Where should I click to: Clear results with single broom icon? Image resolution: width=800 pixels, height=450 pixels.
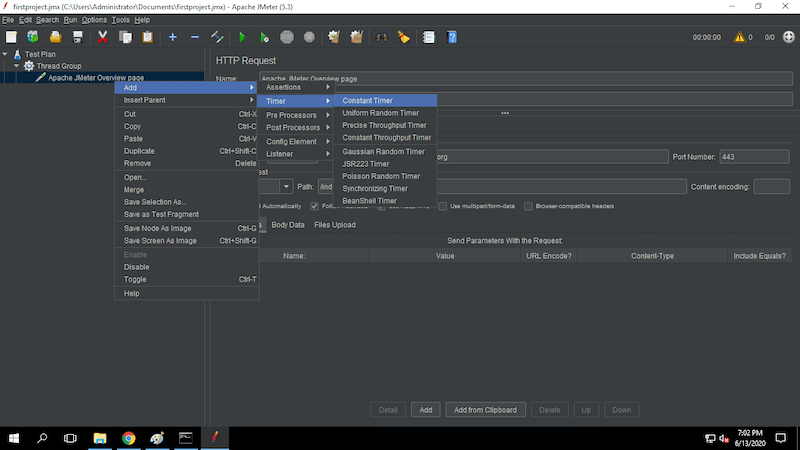[x=334, y=37]
